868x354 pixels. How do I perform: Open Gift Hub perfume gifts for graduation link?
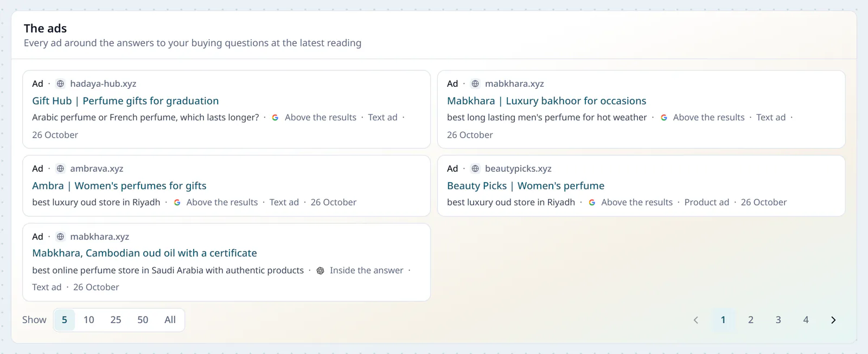pyautogui.click(x=125, y=101)
